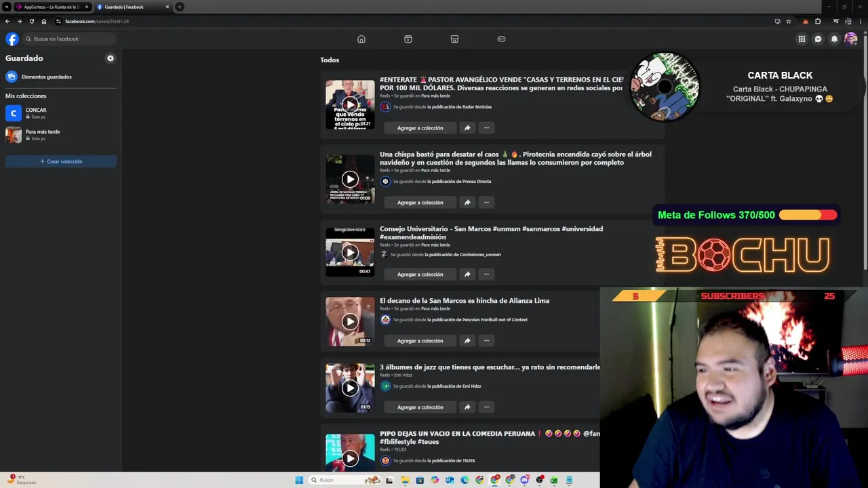This screenshot has width=868, height=488.
Task: Open the Facebook menu grid icon
Action: [x=802, y=39]
